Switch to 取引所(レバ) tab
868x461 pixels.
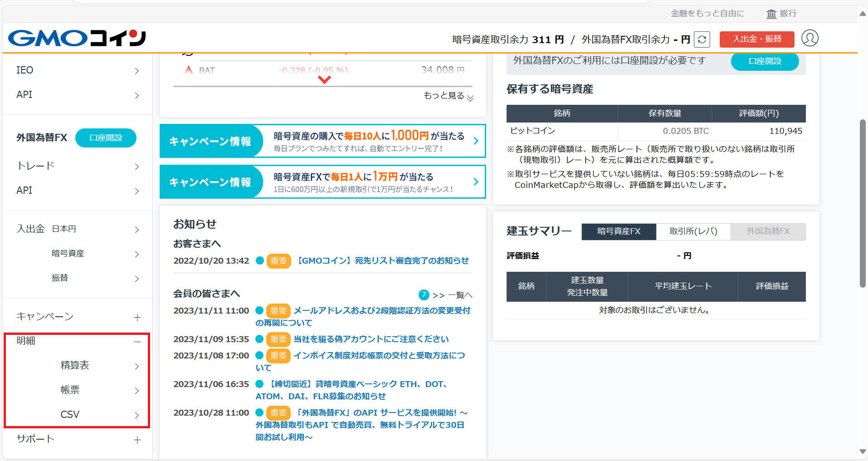tap(693, 231)
